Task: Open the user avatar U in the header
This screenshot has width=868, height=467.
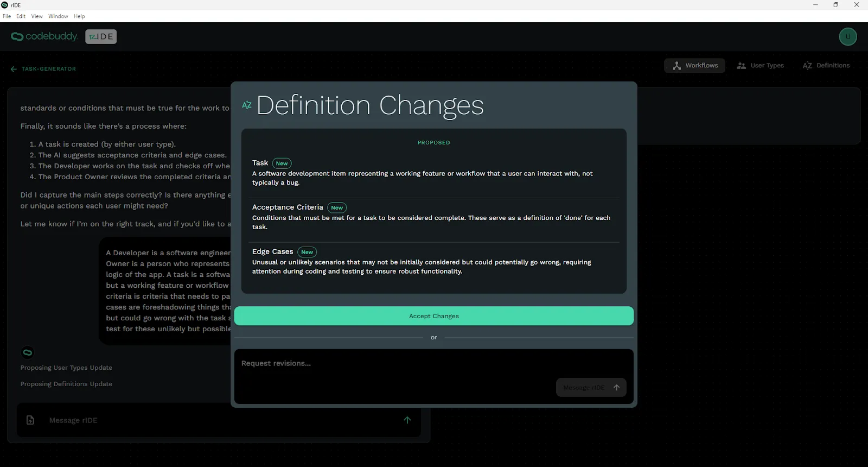Action: coord(848,37)
